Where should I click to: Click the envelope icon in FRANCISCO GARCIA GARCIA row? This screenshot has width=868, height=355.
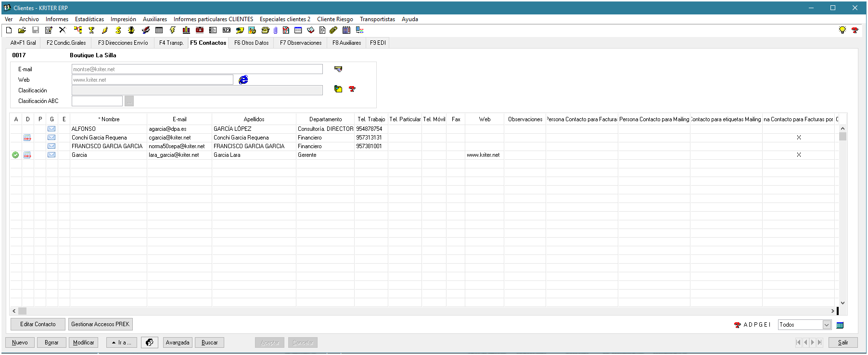point(51,146)
